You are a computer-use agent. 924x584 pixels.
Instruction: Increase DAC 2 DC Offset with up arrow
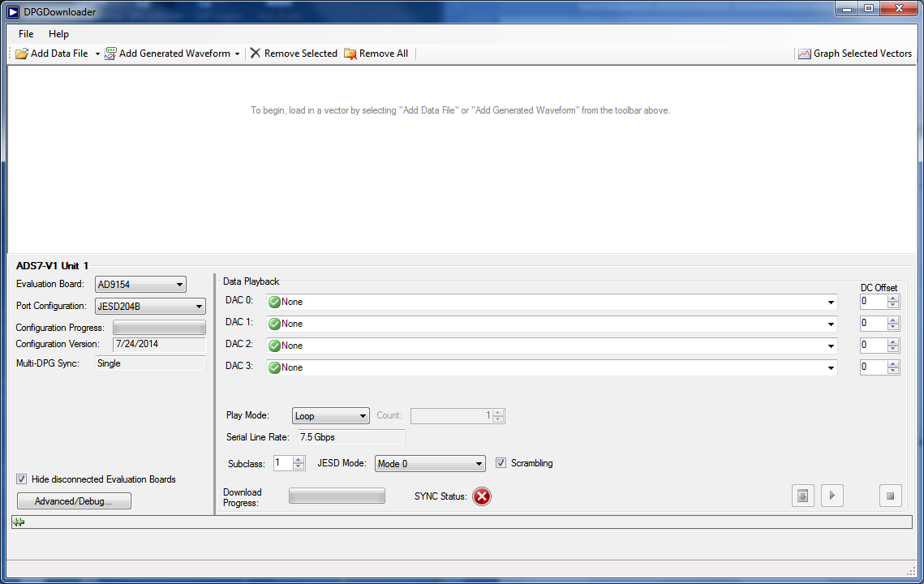click(x=893, y=341)
